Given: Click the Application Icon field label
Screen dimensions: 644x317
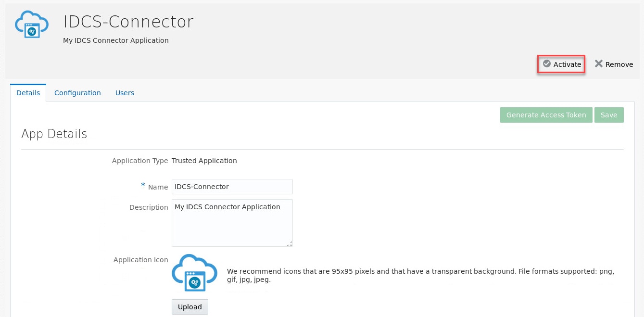Looking at the screenshot, I should point(140,260).
